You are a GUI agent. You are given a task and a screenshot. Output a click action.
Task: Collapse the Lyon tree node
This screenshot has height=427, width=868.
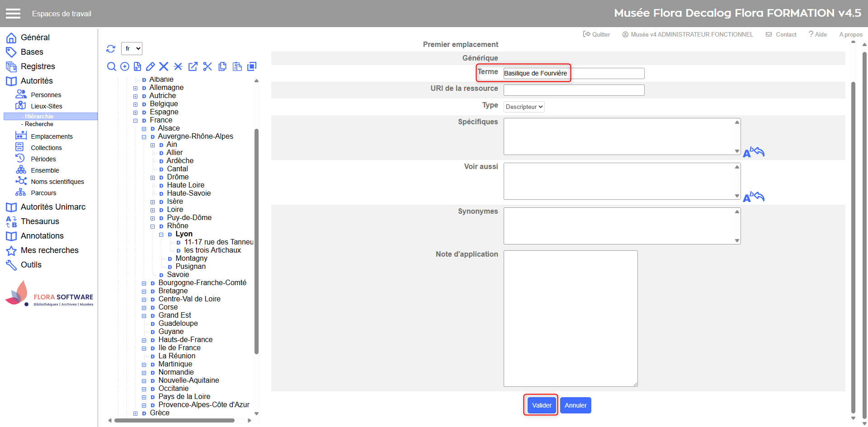161,235
